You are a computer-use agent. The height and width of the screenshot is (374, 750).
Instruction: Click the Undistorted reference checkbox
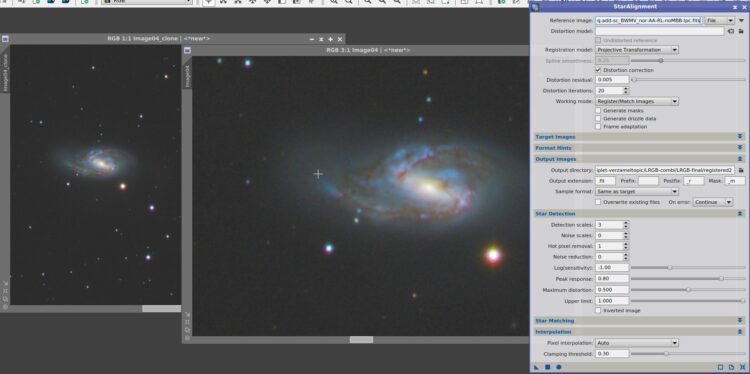(598, 40)
